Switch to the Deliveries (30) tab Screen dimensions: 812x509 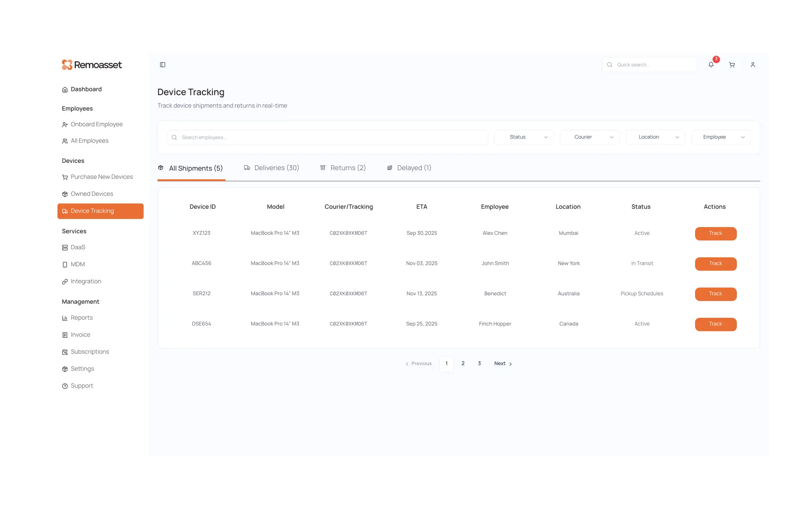(272, 168)
